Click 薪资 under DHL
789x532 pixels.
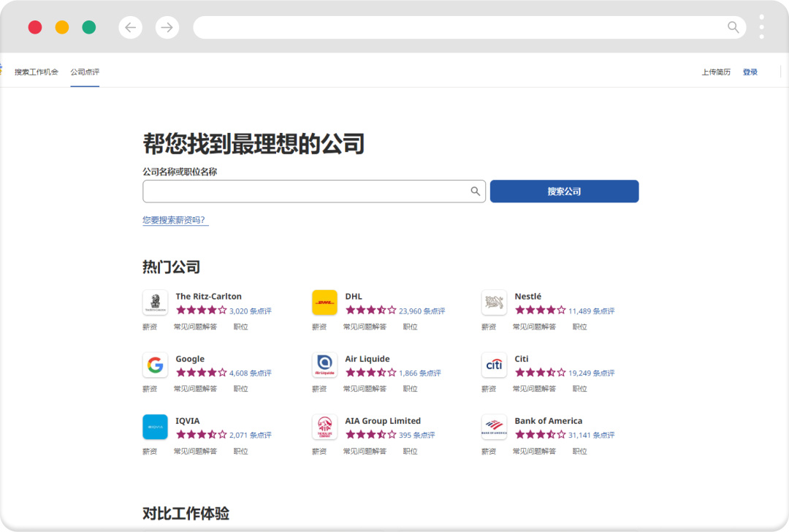(319, 327)
